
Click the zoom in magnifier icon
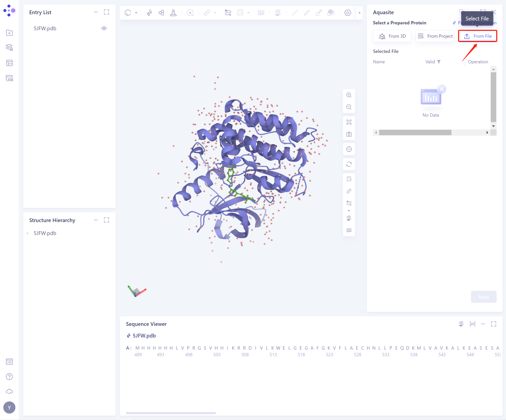click(x=349, y=95)
